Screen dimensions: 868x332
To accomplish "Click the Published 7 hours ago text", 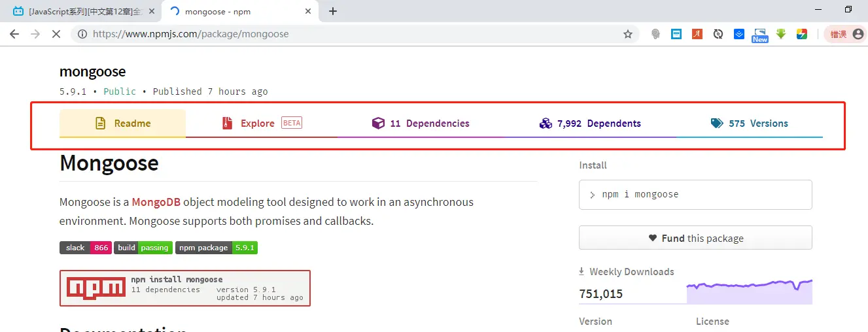I will point(210,91).
